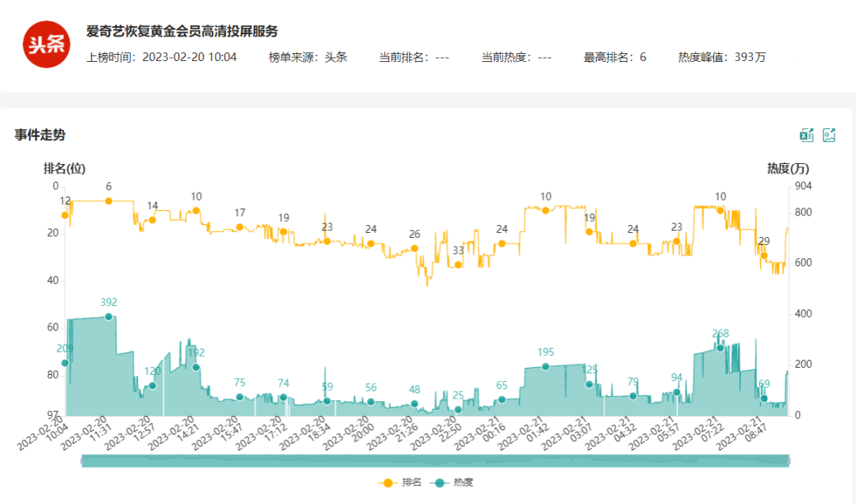Select the rank 6 peak data point
The image size is (856, 504).
coord(109,200)
